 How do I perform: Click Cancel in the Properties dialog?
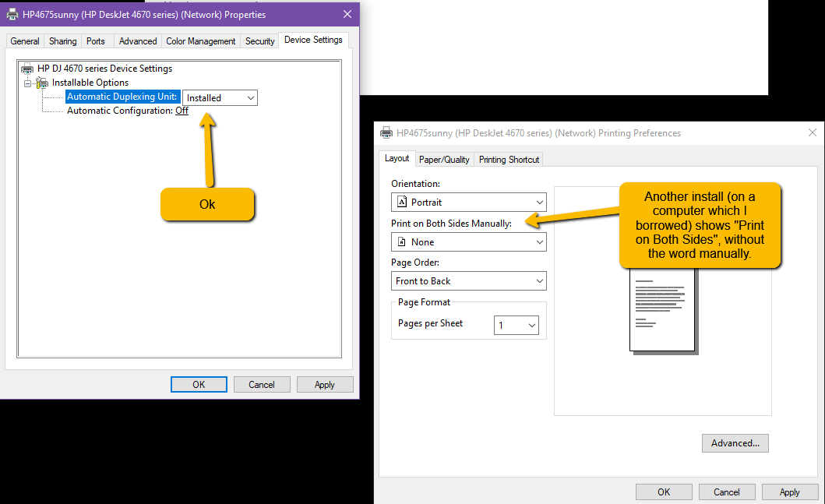[261, 385]
